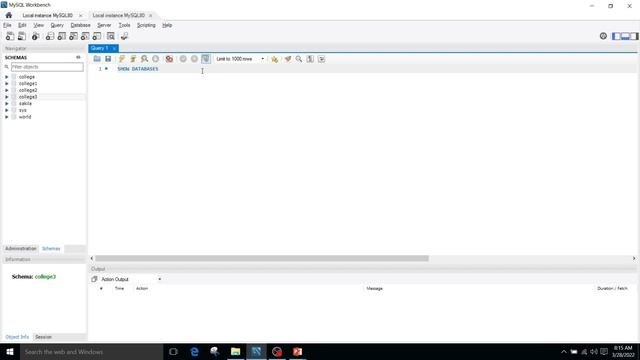This screenshot has height=360, width=640.
Task: Click the horizontal scrollbar right arrow
Action: pos(634,258)
